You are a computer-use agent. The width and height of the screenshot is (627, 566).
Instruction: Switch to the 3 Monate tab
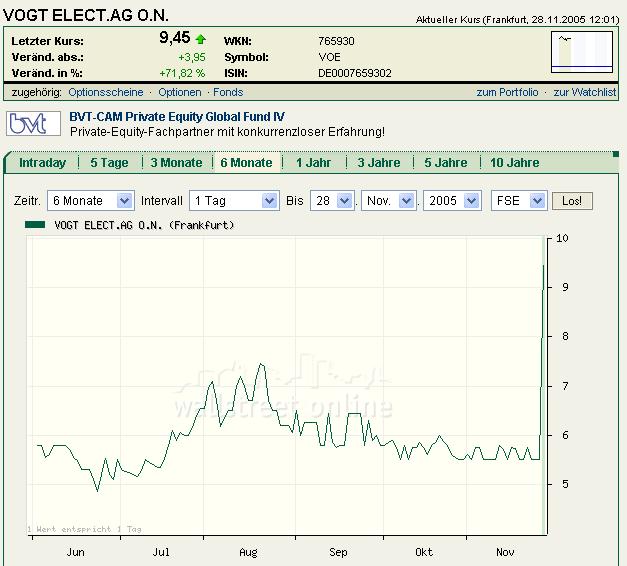(176, 163)
